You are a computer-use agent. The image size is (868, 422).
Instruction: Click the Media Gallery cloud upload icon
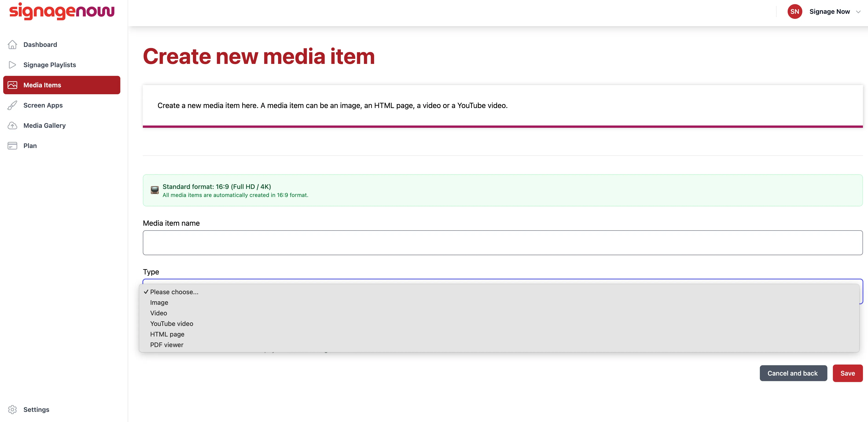pos(12,125)
